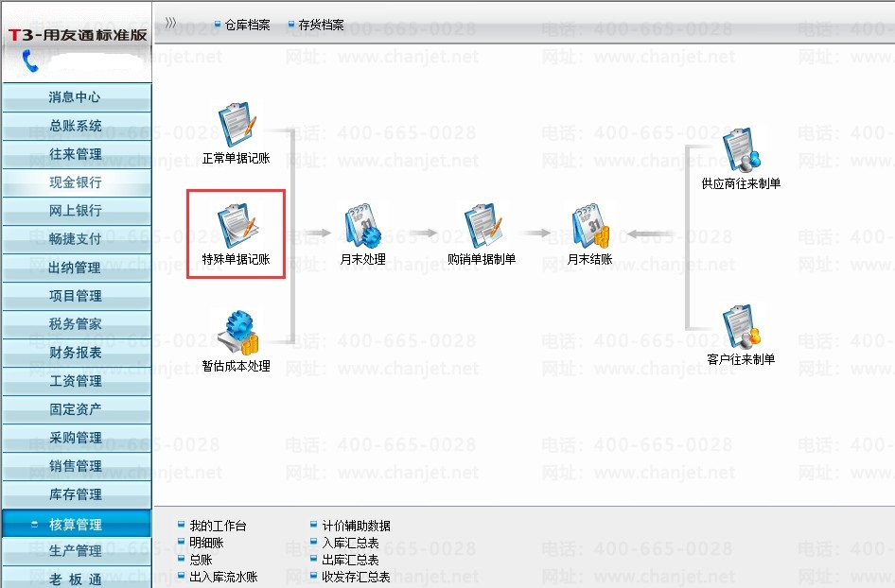Open 我的工作台 link
Viewport: 895px width, 588px height.
coord(218,526)
